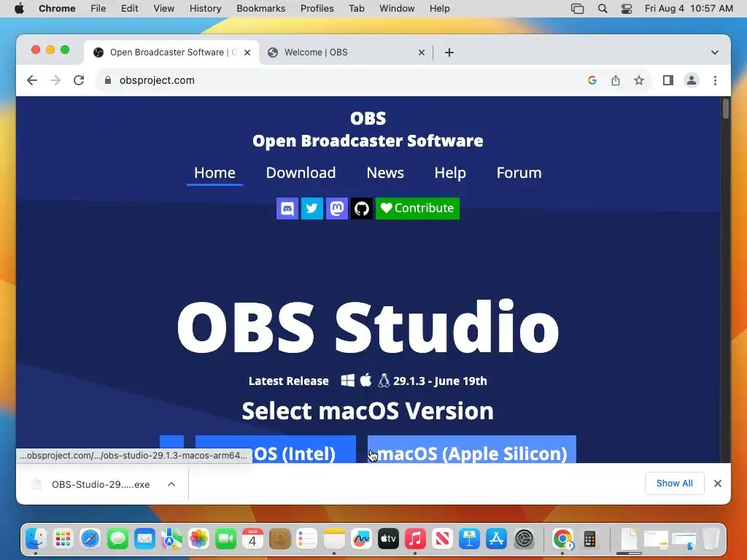Reload the obsproject.com page

79,80
